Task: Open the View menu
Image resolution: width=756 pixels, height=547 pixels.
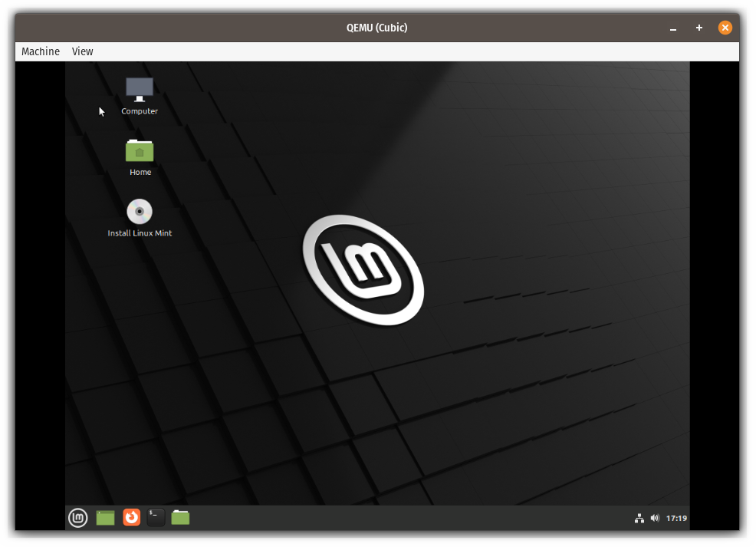Action: (82, 51)
